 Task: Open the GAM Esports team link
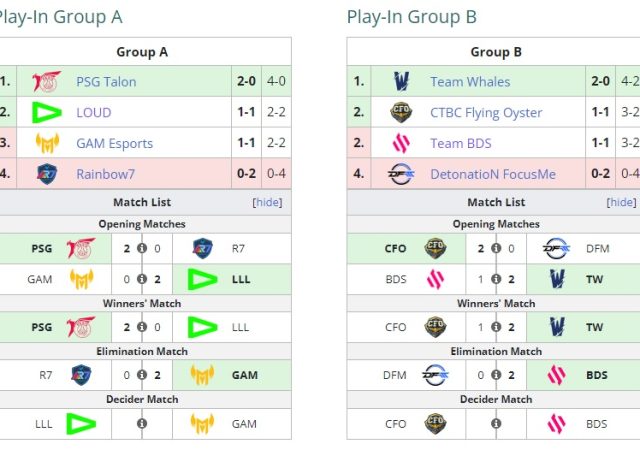tap(116, 143)
